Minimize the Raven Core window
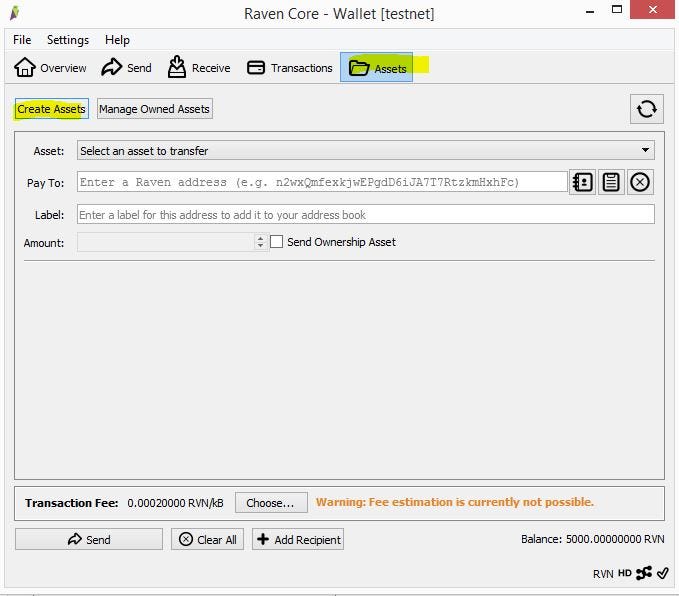Screen dimensions: 679x596 [589, 11]
